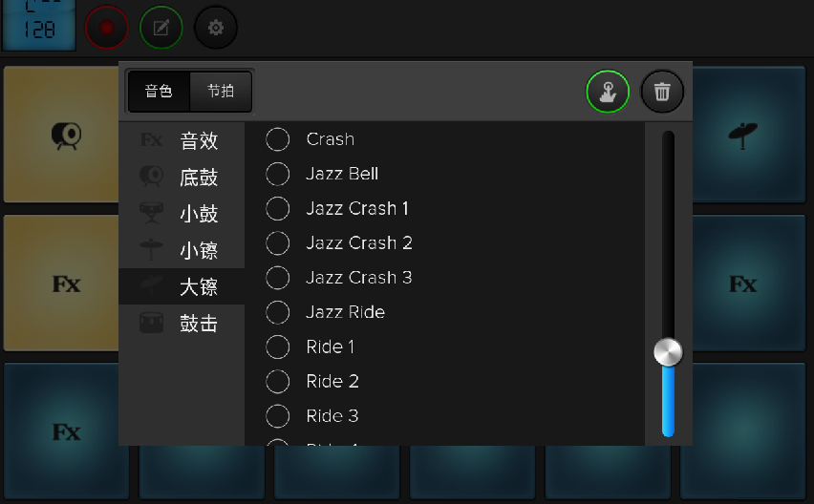Click the trash can delete icon
The width and height of the screenshot is (814, 504).
[662, 92]
